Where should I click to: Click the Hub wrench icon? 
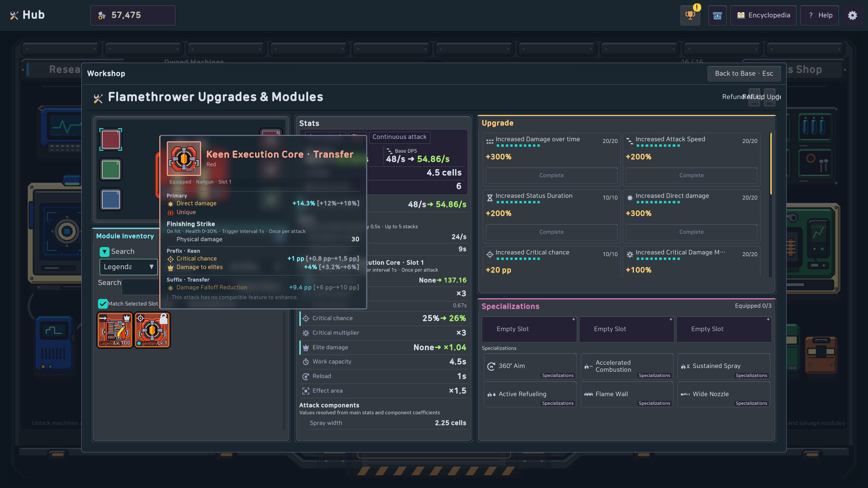(x=14, y=15)
